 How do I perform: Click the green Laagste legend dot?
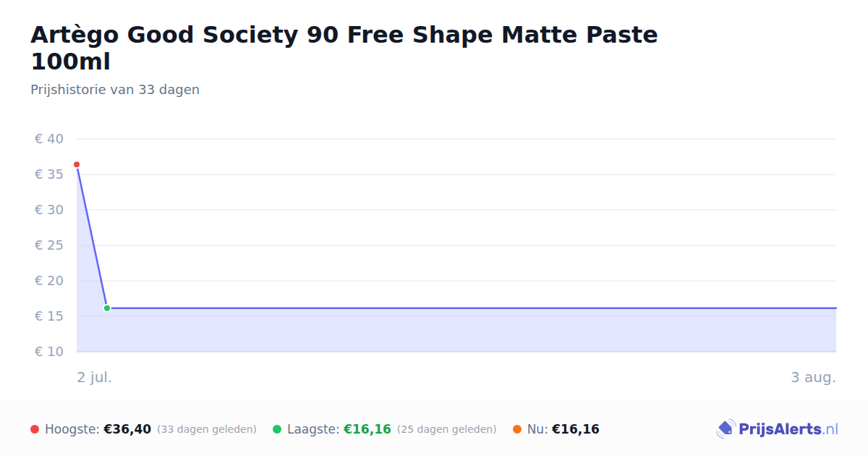(277, 429)
